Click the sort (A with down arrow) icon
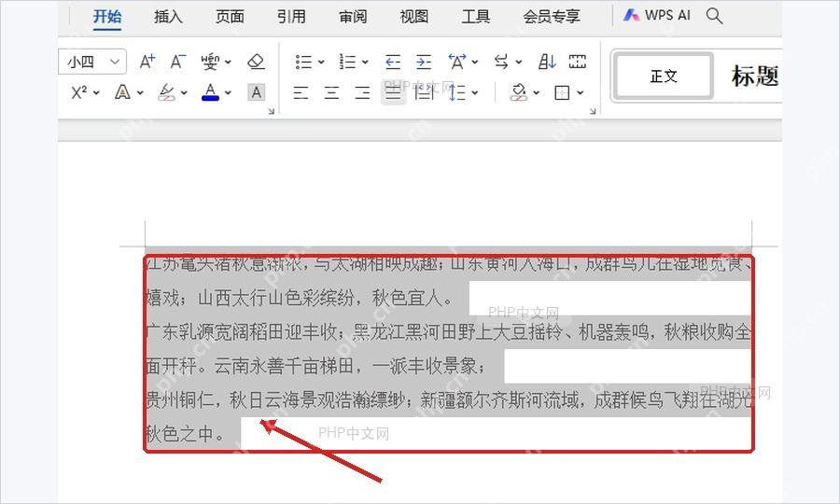840x504 pixels. pyautogui.click(x=547, y=62)
